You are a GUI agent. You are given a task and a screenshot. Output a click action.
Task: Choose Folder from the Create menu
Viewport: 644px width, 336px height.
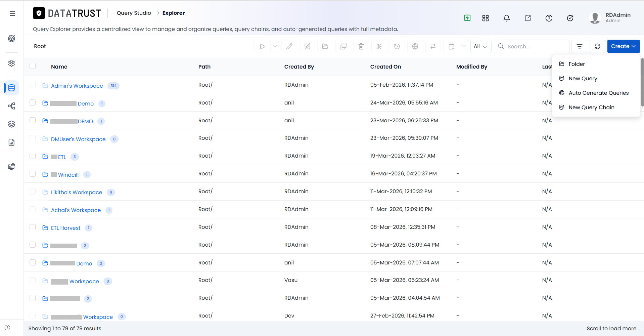596,64
